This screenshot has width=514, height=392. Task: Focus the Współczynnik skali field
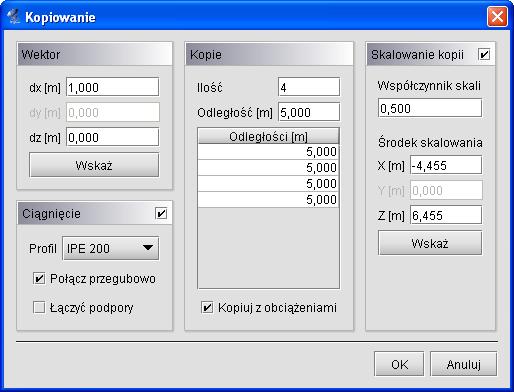(x=430, y=108)
